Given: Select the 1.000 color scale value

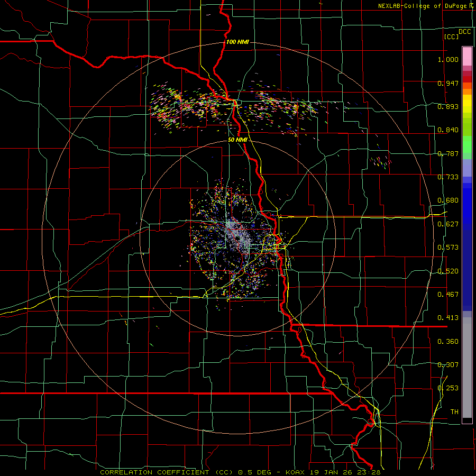Looking at the screenshot, I should tap(448, 59).
